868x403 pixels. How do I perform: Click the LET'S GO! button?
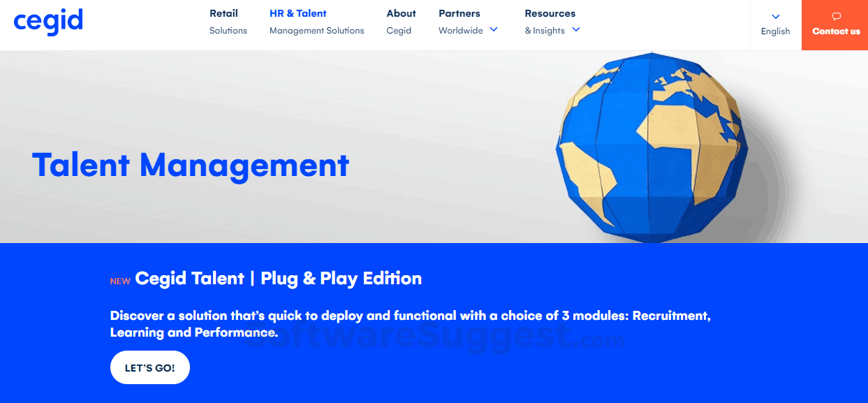[150, 367]
